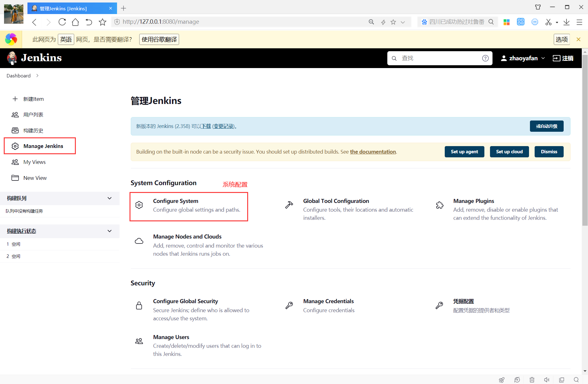Click the browser forward arrow

click(x=48, y=22)
